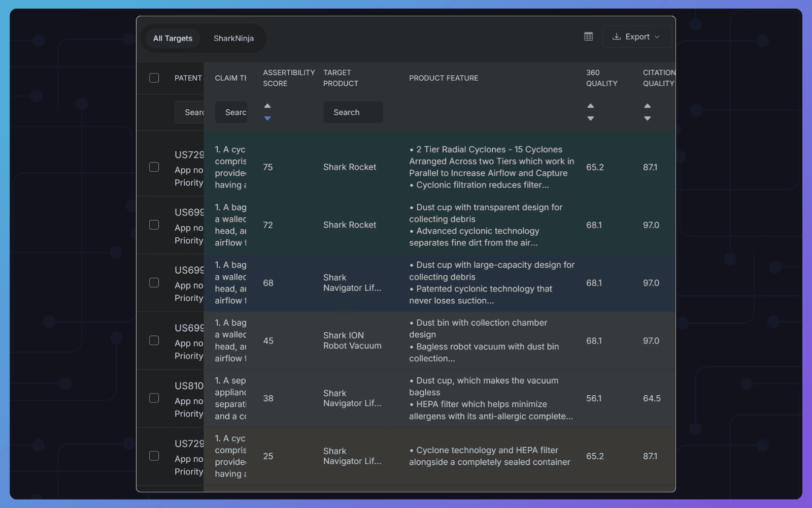Click the Product Feature column header
Viewport: 812px width, 508px height.
(x=444, y=78)
